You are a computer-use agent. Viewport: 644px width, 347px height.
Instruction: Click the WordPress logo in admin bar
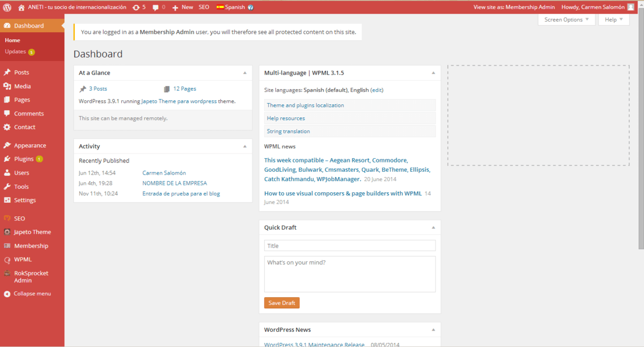(x=7, y=8)
